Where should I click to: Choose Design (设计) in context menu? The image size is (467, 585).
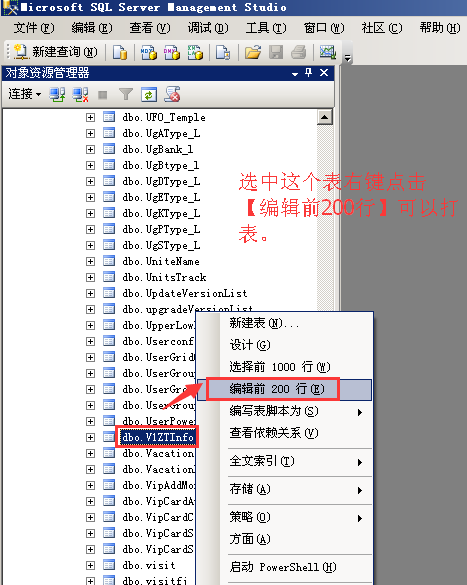[284, 345]
